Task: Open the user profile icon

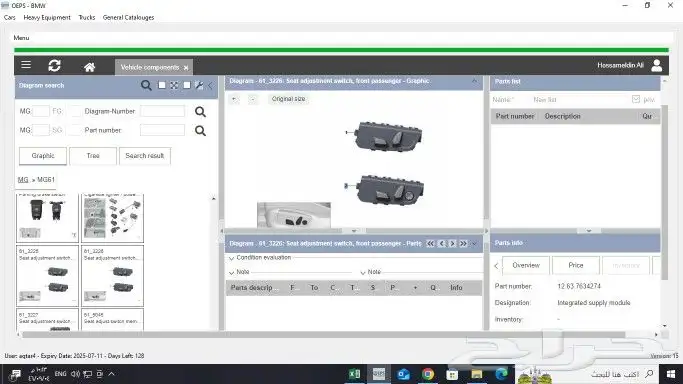Action: [x=656, y=66]
